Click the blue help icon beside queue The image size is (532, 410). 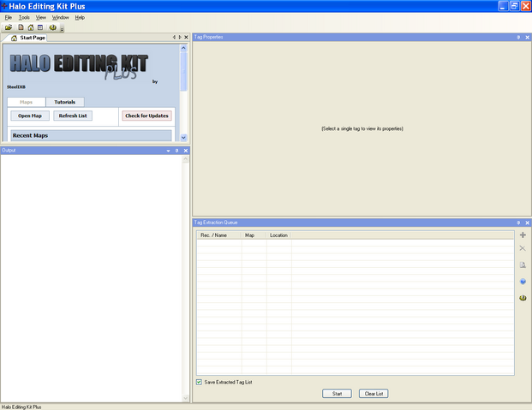(523, 282)
